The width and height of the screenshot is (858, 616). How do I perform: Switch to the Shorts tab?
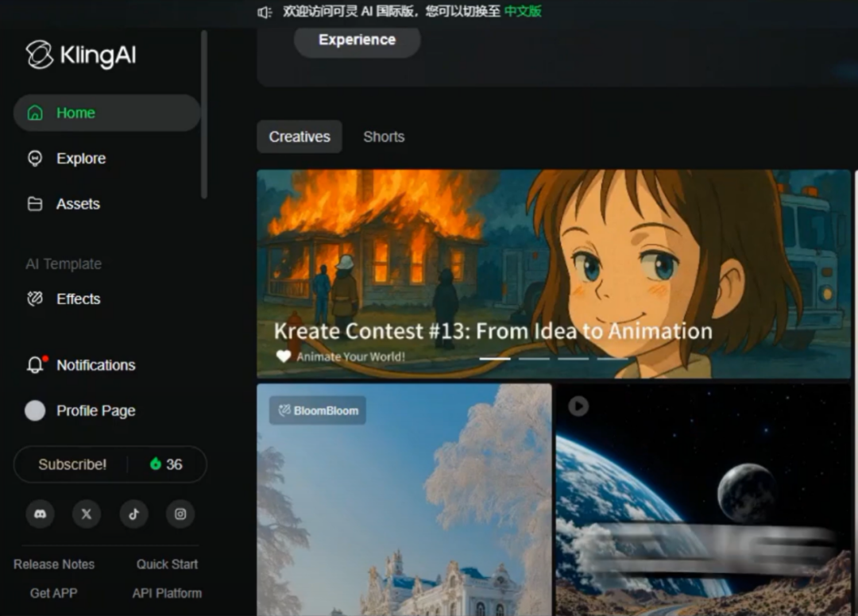[x=384, y=137]
